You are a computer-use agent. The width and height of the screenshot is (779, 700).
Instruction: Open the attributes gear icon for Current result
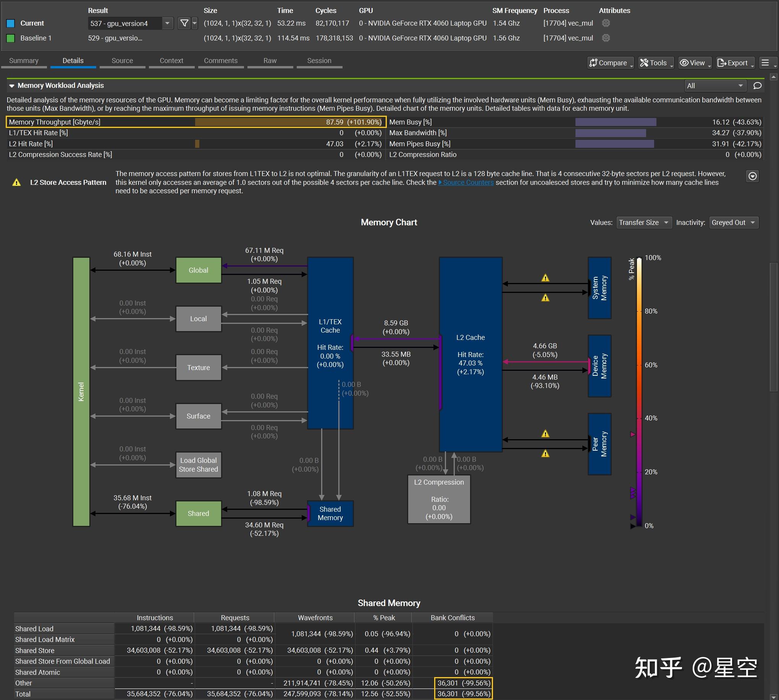[606, 23]
